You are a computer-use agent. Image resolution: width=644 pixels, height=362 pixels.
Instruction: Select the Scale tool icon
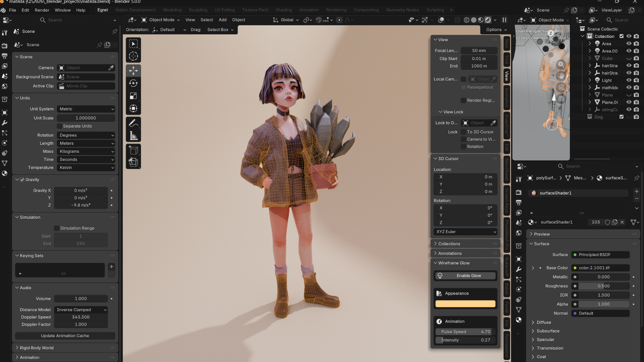[133, 96]
